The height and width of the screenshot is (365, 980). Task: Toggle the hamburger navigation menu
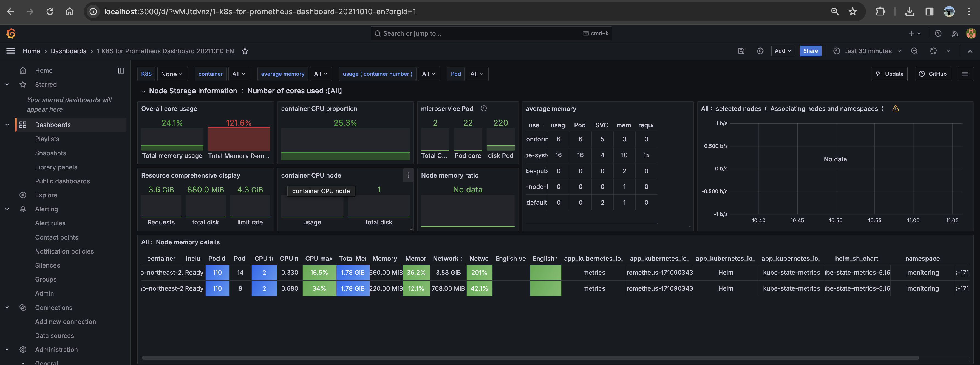[x=11, y=51]
